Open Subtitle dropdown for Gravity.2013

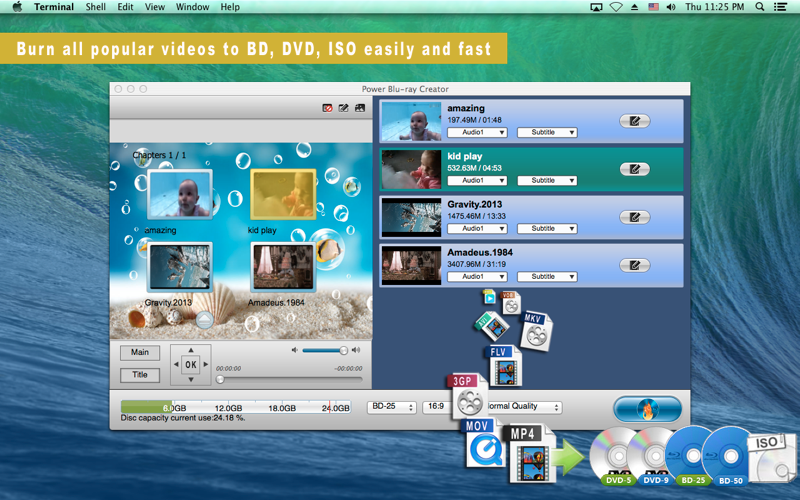tap(547, 228)
